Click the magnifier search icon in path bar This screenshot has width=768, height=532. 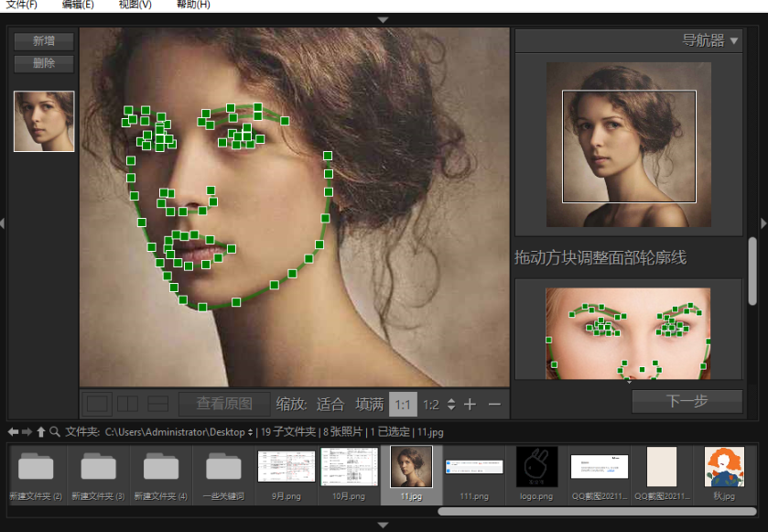pos(55,431)
